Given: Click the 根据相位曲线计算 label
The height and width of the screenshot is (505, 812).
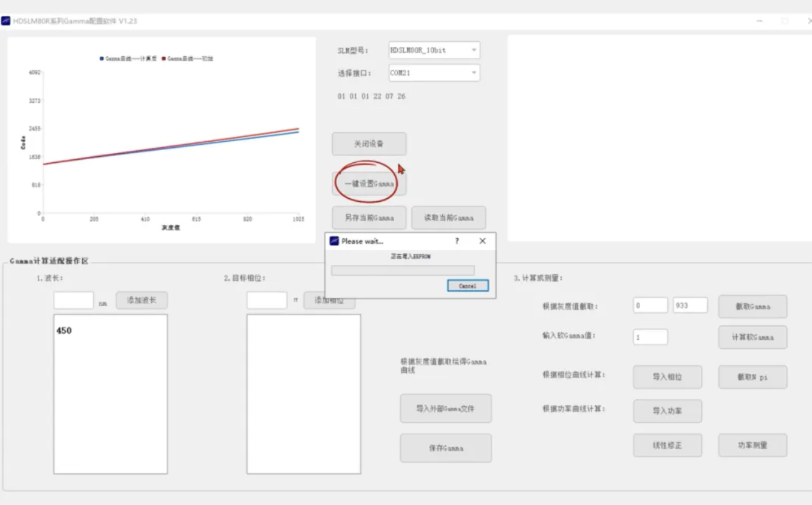Looking at the screenshot, I should click(574, 375).
